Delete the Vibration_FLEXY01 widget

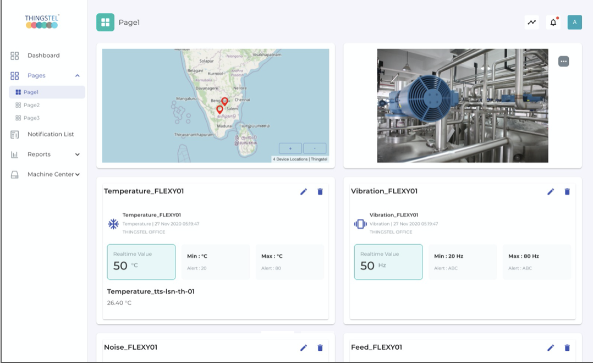(567, 191)
